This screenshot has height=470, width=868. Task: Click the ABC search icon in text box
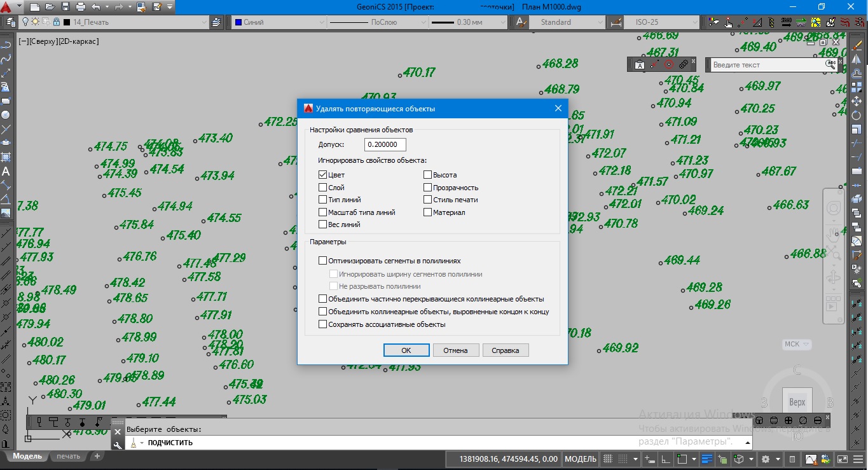point(831,64)
